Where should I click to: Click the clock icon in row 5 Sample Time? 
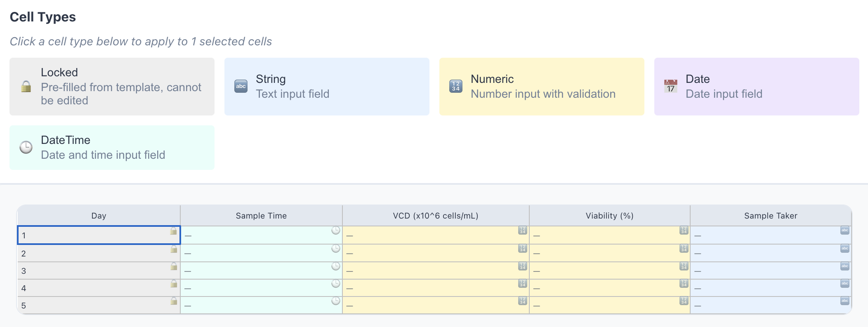pos(336,301)
